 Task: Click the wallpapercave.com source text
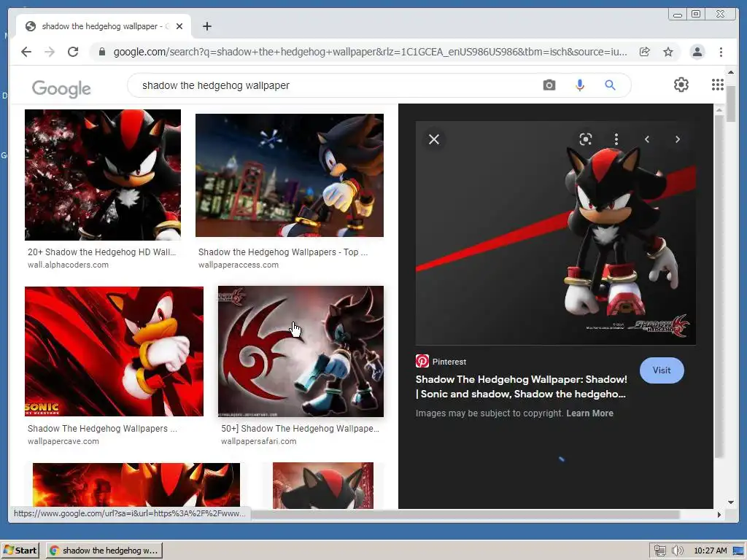click(x=63, y=441)
